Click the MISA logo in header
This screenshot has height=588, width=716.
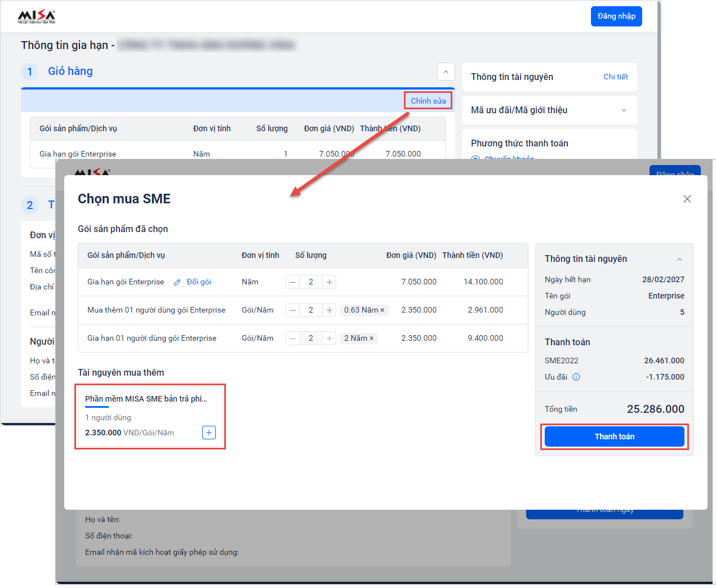37,16
